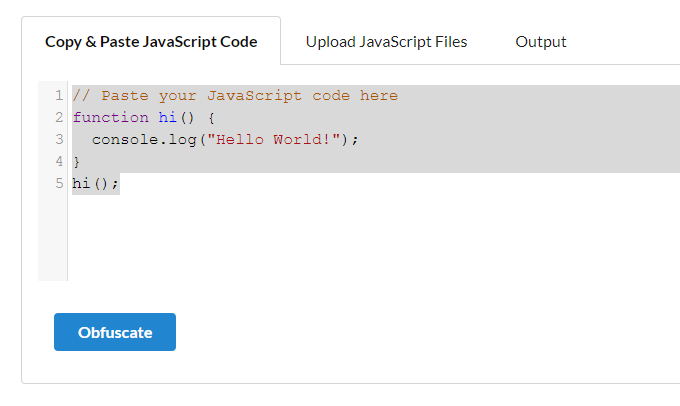
Task: Click the 'hi();' call on line 5
Action: tap(95, 183)
